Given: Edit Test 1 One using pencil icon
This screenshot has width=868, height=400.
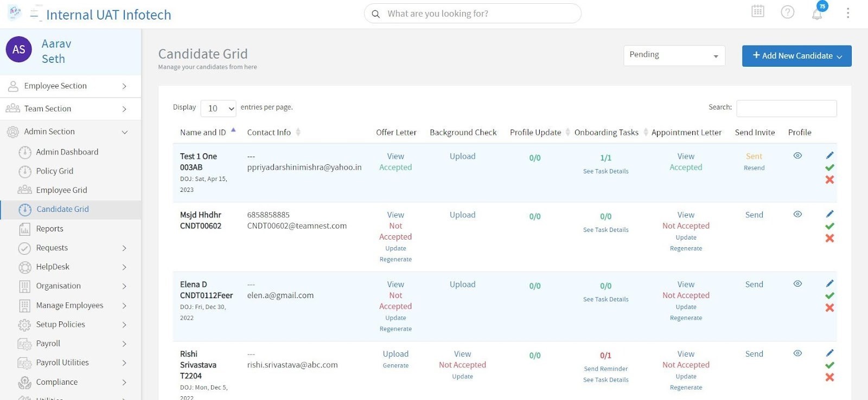Looking at the screenshot, I should [x=829, y=156].
